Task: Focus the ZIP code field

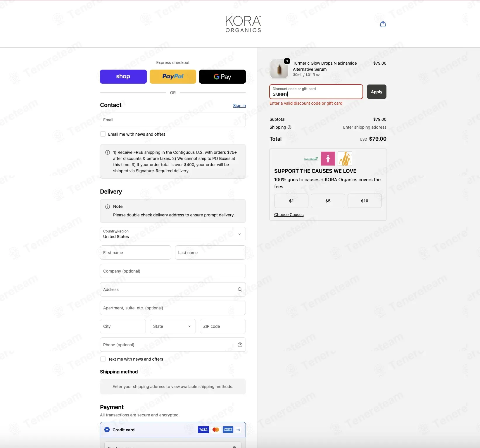Action: coord(223,326)
